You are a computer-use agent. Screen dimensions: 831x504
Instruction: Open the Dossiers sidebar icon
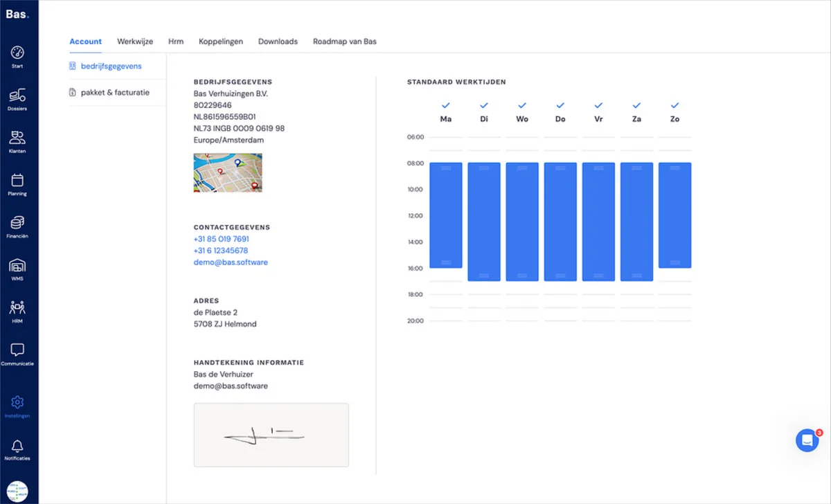[18, 95]
